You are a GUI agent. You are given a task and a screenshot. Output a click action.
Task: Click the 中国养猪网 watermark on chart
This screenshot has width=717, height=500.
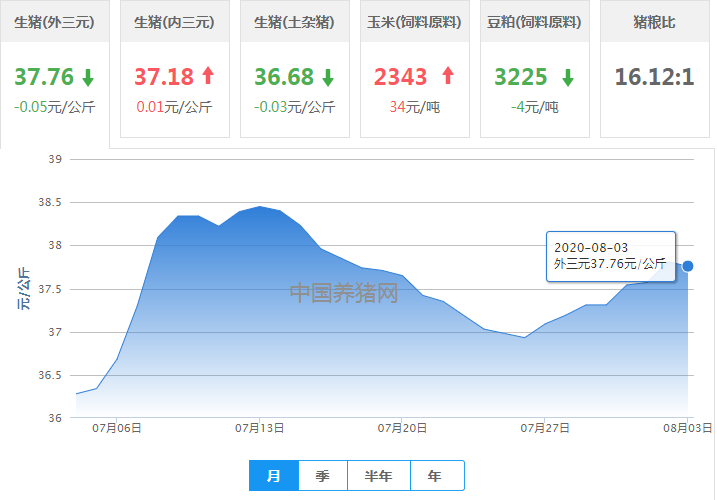click(344, 293)
